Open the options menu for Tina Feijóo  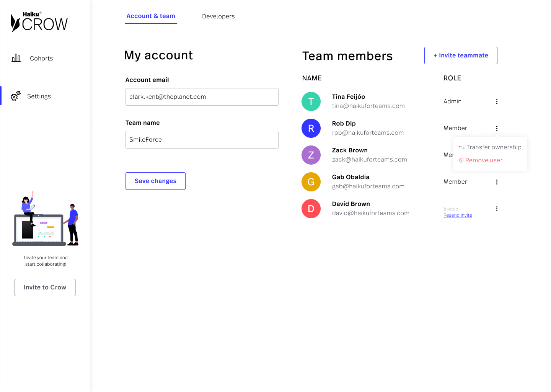click(x=497, y=101)
